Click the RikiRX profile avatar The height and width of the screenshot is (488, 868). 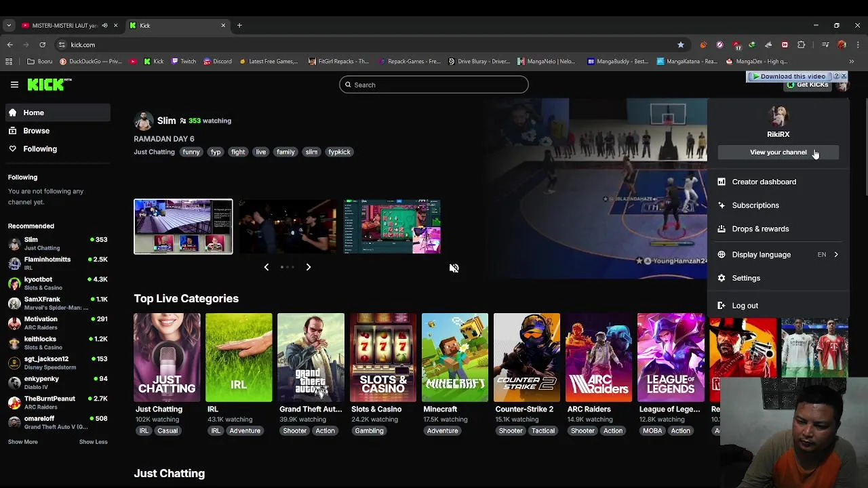pyautogui.click(x=778, y=115)
